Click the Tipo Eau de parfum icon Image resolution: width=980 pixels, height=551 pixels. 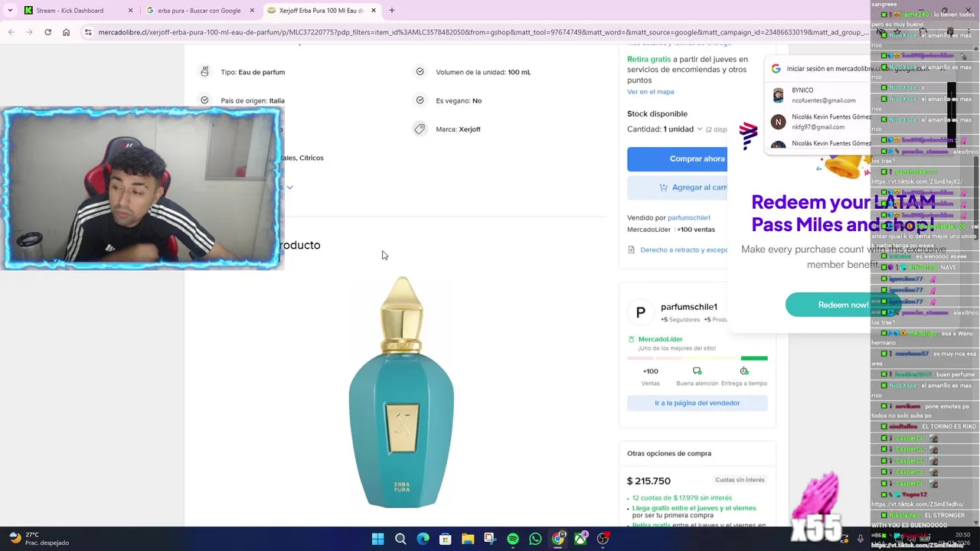pyautogui.click(x=204, y=72)
